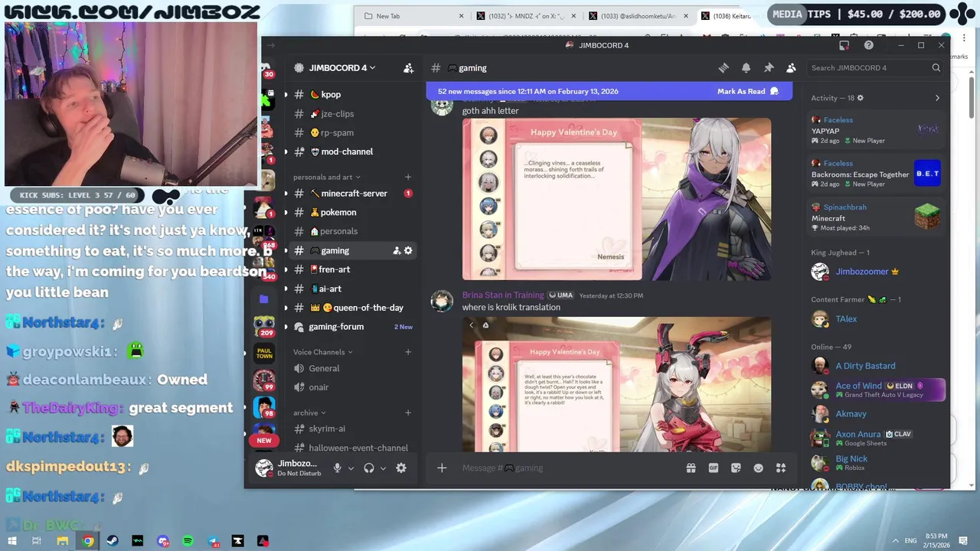Open the pokemon channel
This screenshot has width=980, height=551.
(x=352, y=212)
